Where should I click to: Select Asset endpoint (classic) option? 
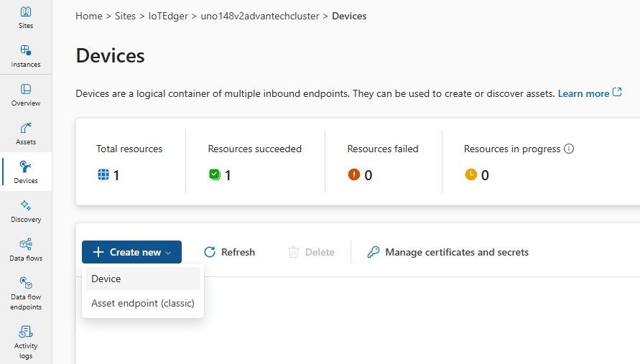click(x=142, y=303)
